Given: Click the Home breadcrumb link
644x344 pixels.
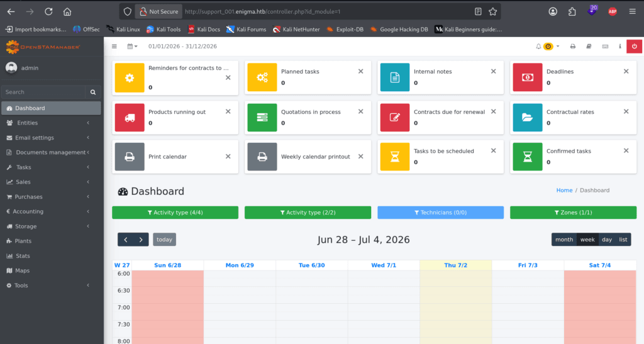Looking at the screenshot, I should pyautogui.click(x=564, y=190).
